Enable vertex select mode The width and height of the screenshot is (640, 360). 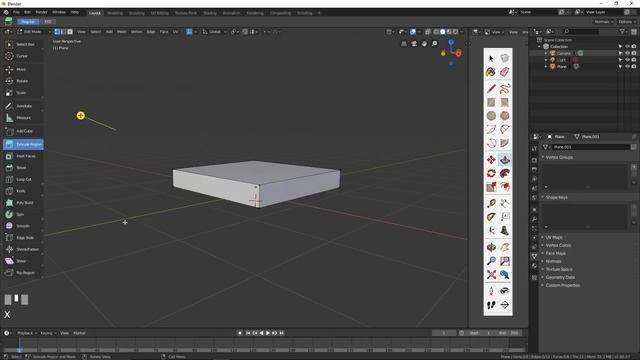[57, 32]
